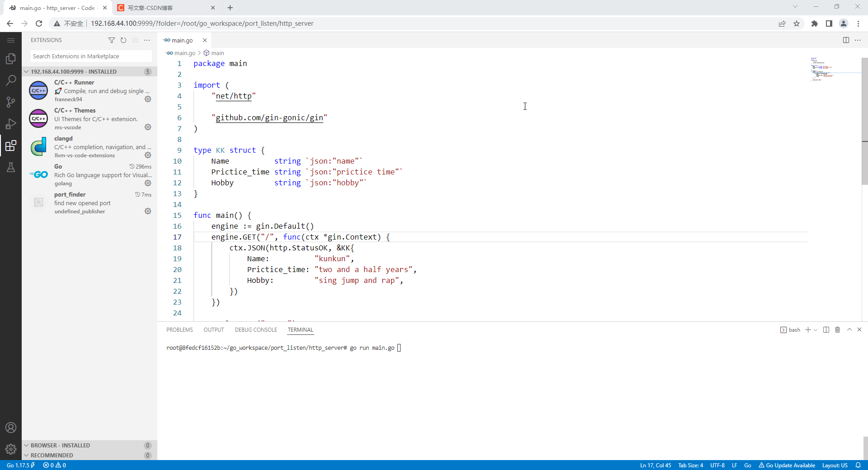Go back in browser history
Screen dimensions: 868x470
pyautogui.click(x=10, y=23)
